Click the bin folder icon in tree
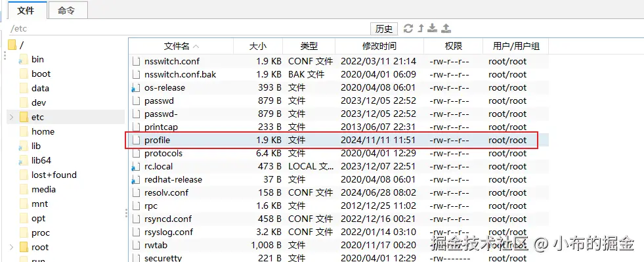 (24, 59)
